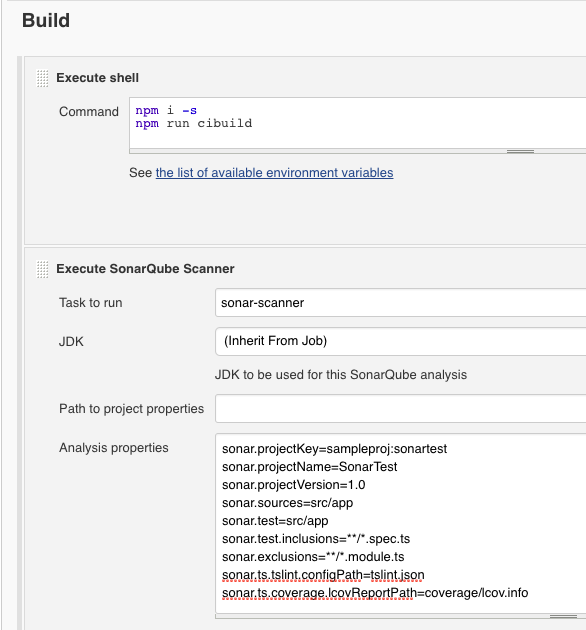586x630 pixels.
Task: Grab the Execute SonarQube Scanner drag handle
Action: pyautogui.click(x=43, y=269)
